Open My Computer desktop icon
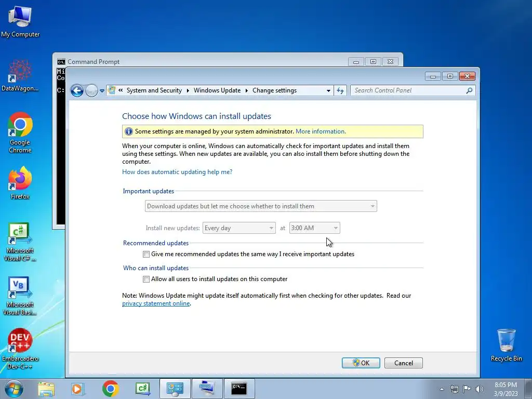Viewport: 532px width, 399px height. pyautogui.click(x=20, y=21)
